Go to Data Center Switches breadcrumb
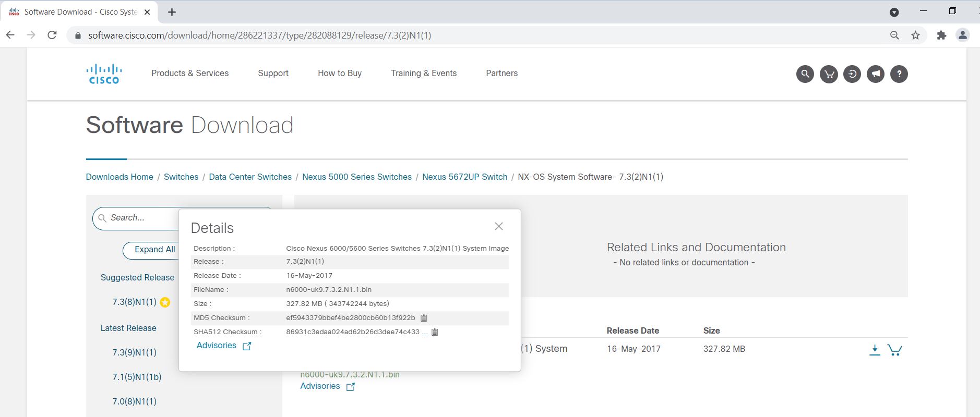980x417 pixels. [250, 177]
